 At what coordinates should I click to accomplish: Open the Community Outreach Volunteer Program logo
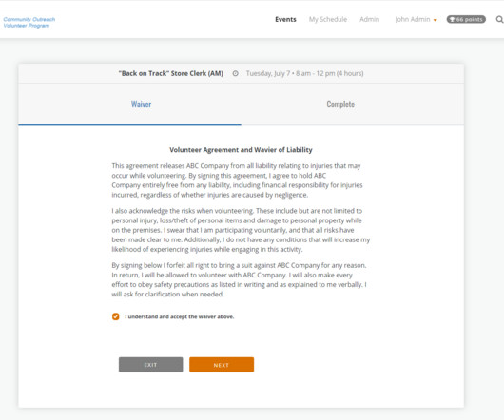(29, 22)
